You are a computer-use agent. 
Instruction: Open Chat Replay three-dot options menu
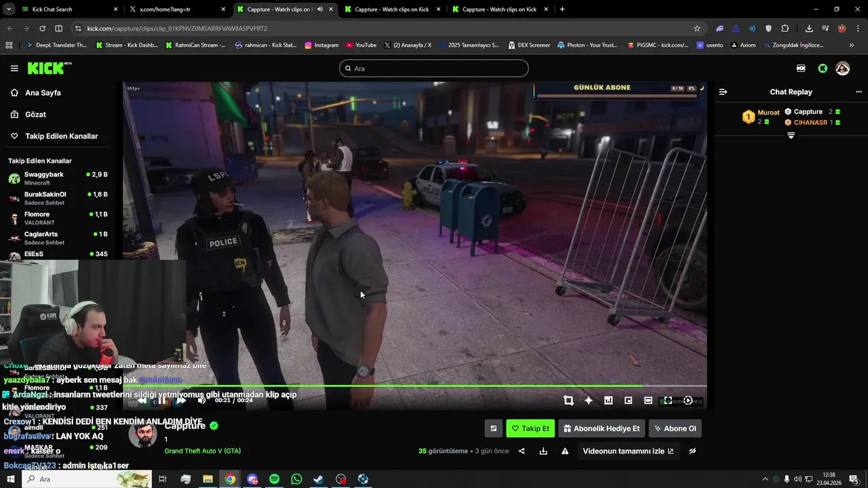(859, 92)
